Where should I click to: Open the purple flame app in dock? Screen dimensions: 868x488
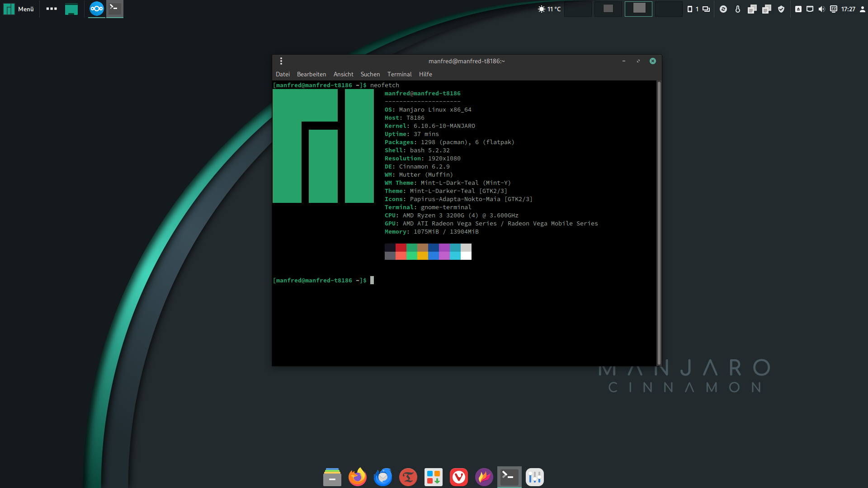pos(484,477)
